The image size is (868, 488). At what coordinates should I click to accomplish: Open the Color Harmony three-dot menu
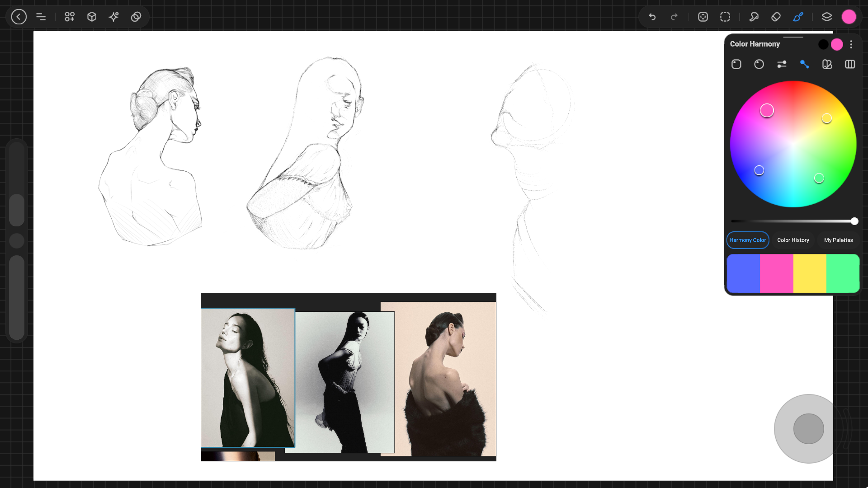tap(851, 44)
